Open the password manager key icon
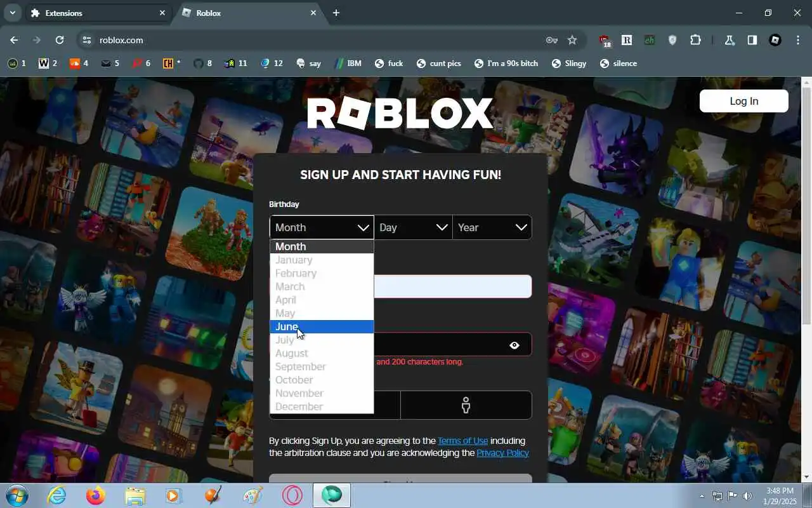Image resolution: width=812 pixels, height=508 pixels. click(x=552, y=40)
